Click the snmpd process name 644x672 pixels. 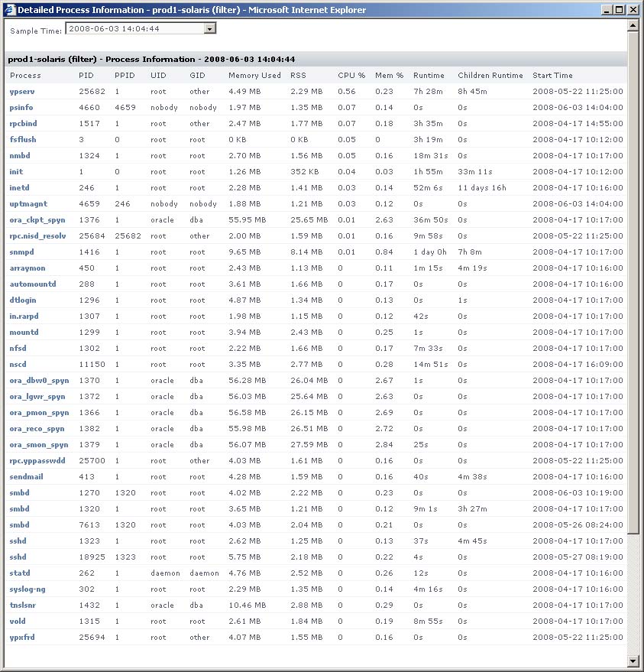[x=21, y=252]
